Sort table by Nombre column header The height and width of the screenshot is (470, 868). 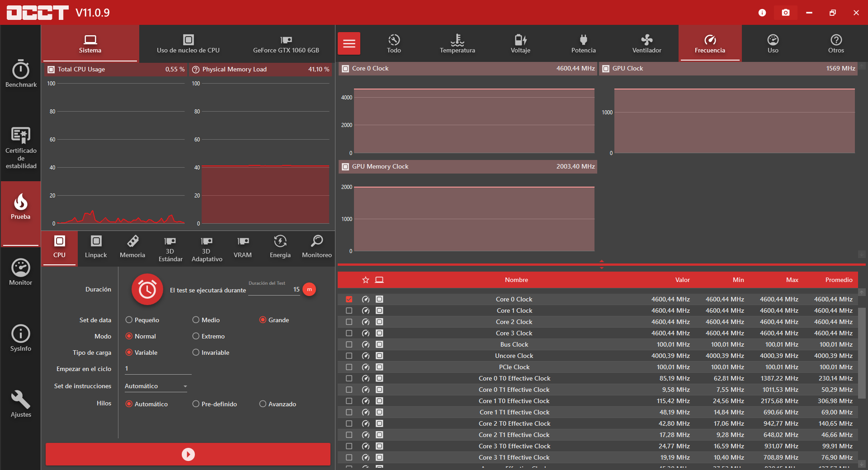point(516,280)
